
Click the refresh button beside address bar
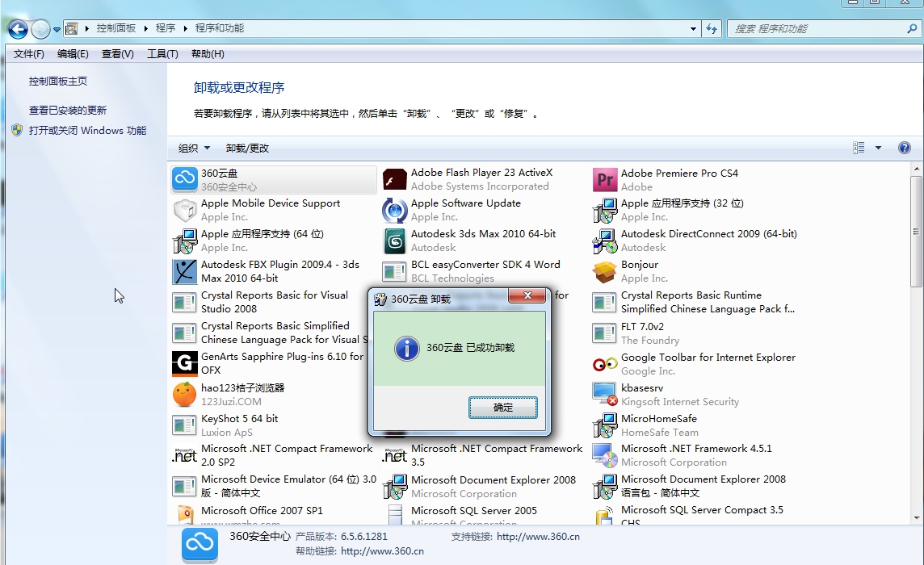click(712, 28)
